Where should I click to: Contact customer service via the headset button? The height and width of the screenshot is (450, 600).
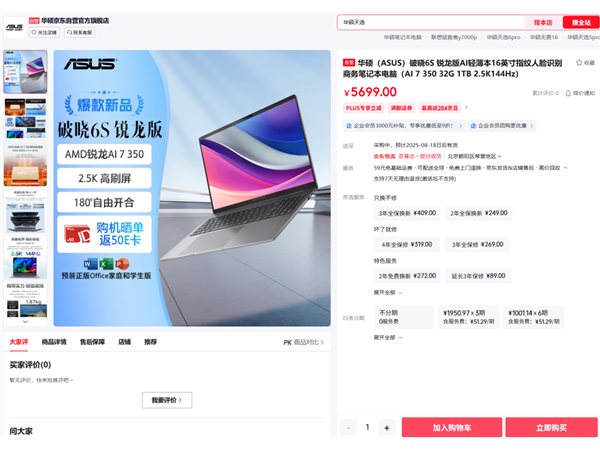tap(80, 33)
